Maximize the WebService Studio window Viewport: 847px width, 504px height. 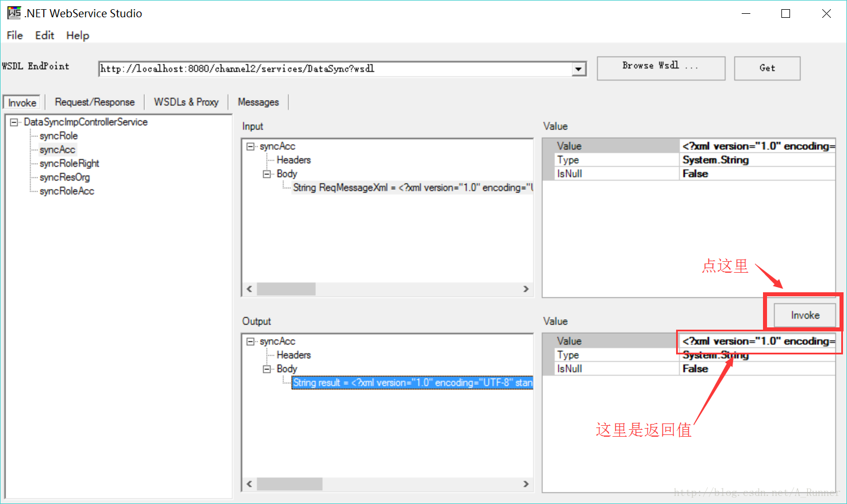pos(786,13)
